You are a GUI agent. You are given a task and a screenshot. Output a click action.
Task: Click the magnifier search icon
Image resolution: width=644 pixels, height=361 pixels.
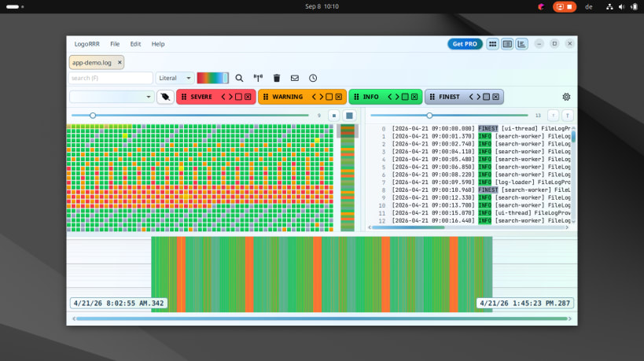(x=239, y=78)
